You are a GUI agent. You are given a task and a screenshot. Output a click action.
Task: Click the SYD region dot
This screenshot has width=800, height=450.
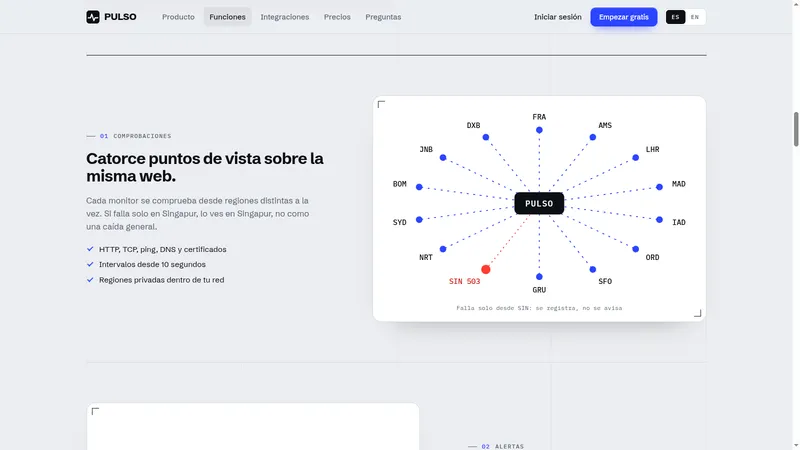tap(419, 220)
